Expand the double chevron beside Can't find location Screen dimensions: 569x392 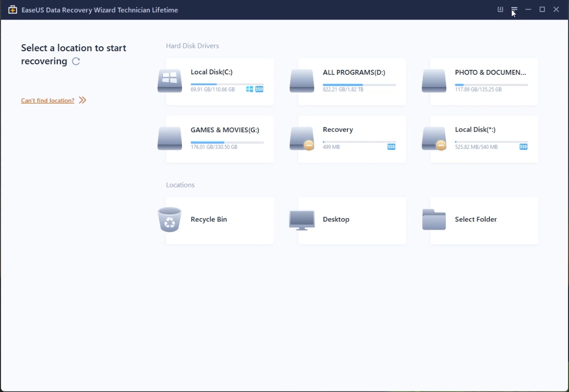(83, 100)
